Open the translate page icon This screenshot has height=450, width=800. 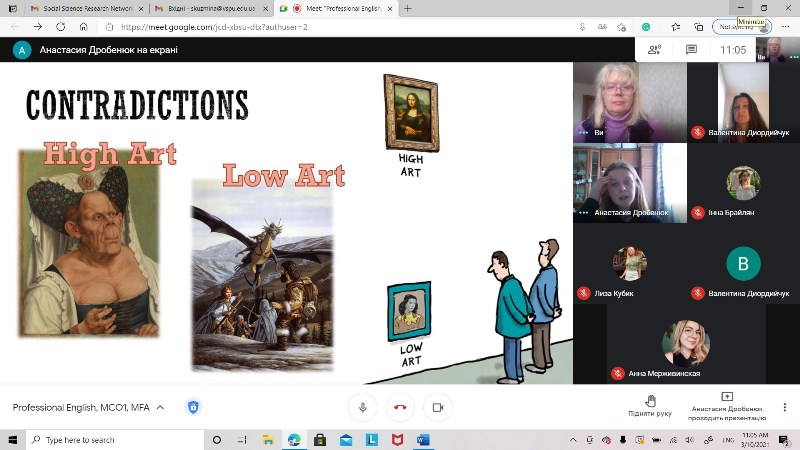click(x=602, y=27)
